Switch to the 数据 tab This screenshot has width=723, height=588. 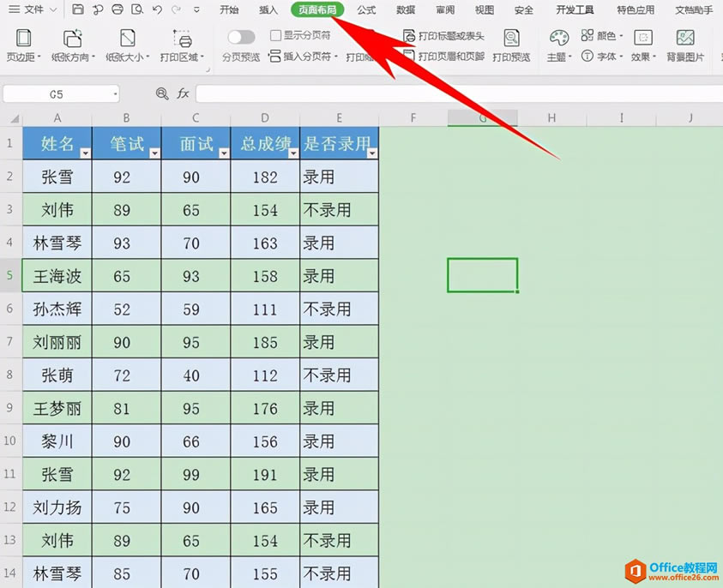[406, 9]
